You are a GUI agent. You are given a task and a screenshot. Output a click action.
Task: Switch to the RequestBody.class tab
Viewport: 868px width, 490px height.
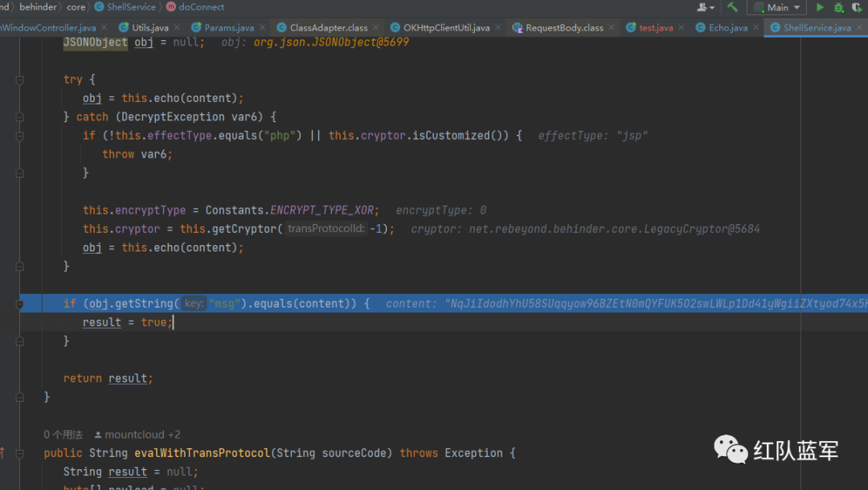(564, 27)
